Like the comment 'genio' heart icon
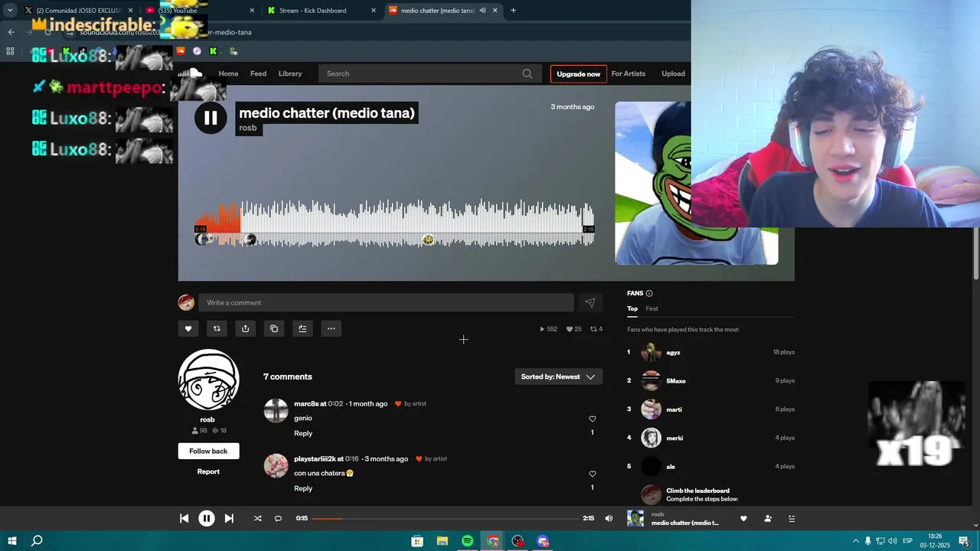 tap(592, 419)
